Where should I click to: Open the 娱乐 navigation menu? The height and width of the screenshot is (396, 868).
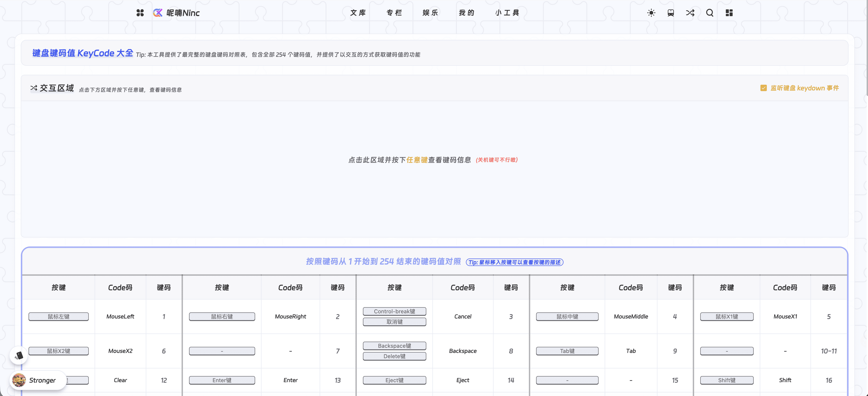tap(430, 13)
